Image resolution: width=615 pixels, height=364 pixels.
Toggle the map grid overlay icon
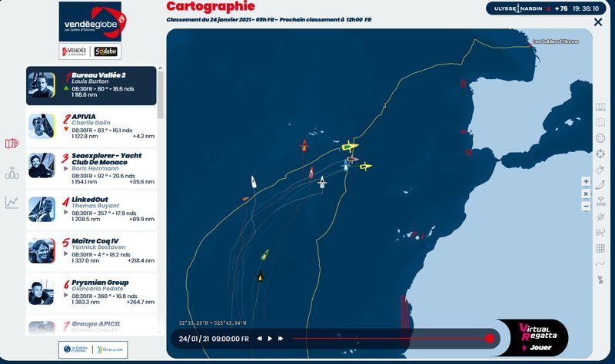click(600, 248)
